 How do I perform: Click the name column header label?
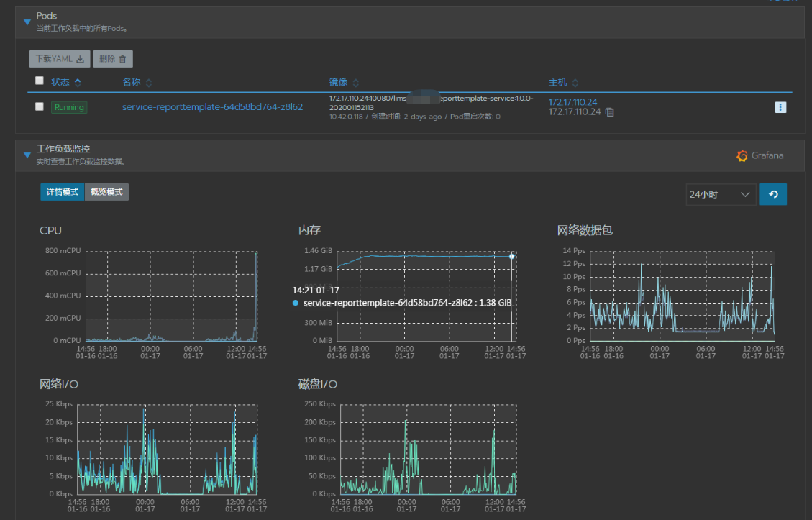131,82
